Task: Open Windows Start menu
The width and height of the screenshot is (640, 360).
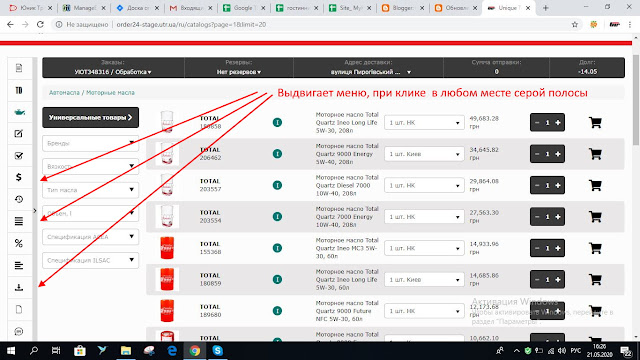Action: tap(11, 351)
